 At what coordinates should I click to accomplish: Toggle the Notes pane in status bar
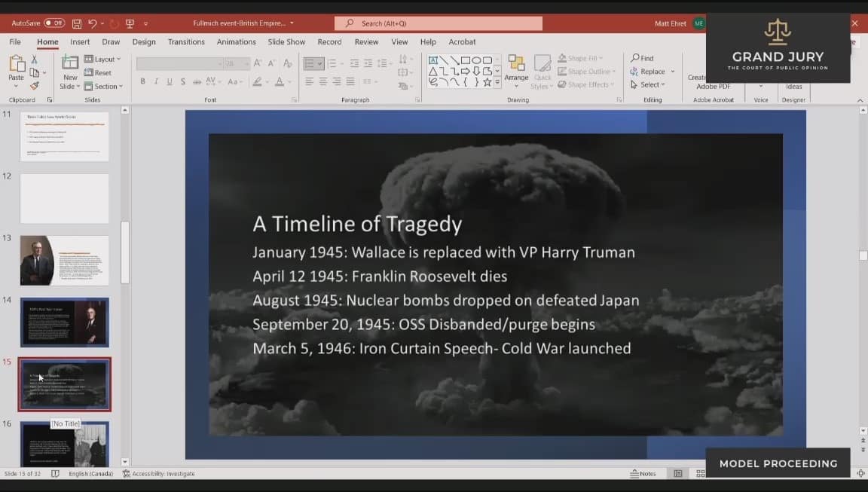pos(643,473)
